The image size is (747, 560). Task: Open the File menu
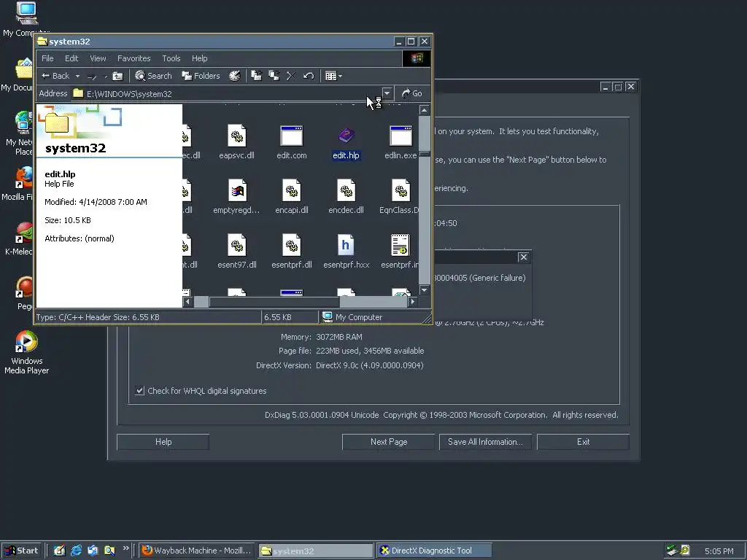47,58
